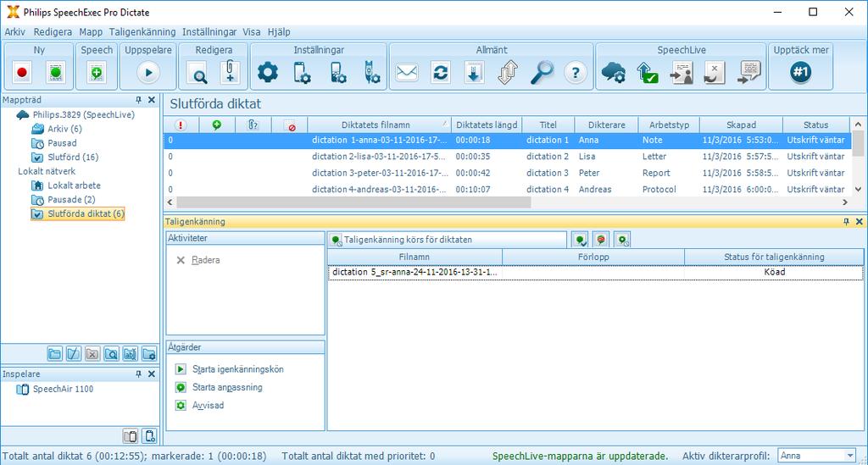Open SpeechLive cloud settings icon
Screen dimensions: 868x465
point(614,73)
